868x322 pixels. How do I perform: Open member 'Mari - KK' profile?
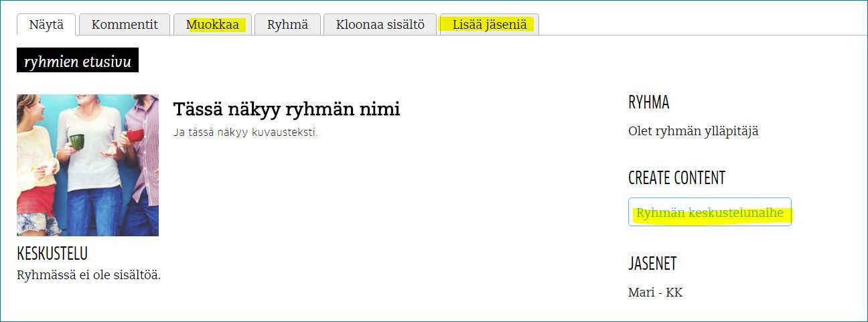click(655, 293)
